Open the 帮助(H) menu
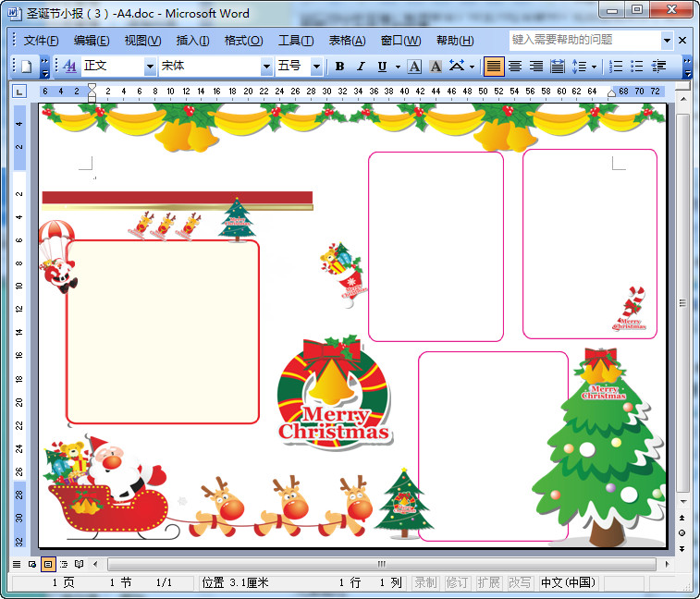Viewport: 700px width, 599px height. pyautogui.click(x=455, y=41)
